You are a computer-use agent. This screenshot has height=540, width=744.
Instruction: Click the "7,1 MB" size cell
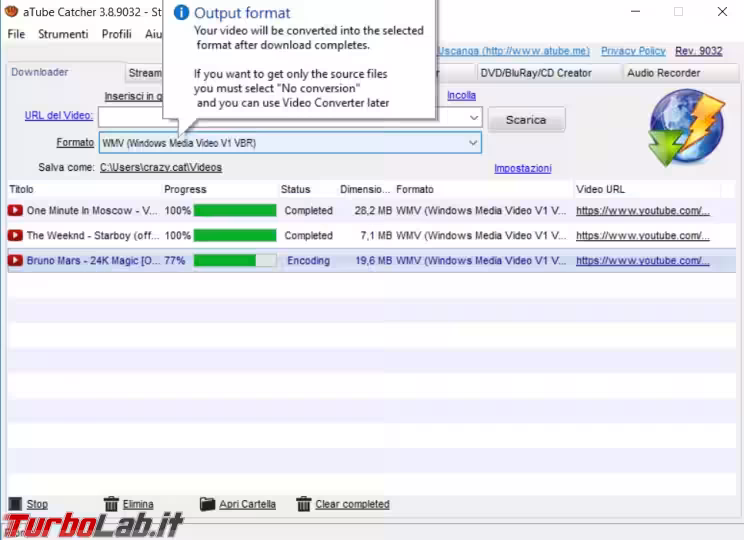click(376, 236)
